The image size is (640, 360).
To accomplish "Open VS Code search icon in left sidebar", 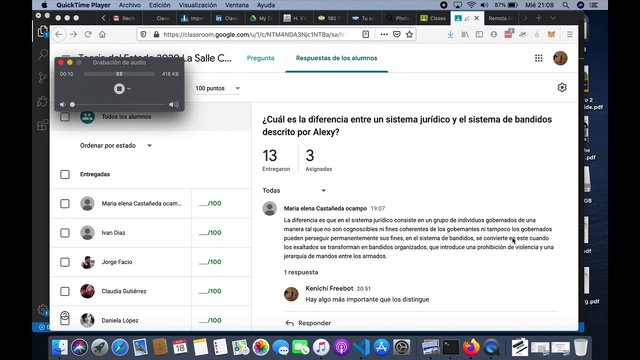I will click(x=42, y=54).
